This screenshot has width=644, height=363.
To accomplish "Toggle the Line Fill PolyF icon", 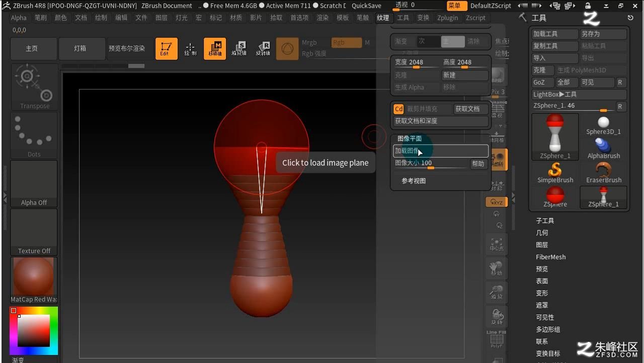I will point(497,340).
